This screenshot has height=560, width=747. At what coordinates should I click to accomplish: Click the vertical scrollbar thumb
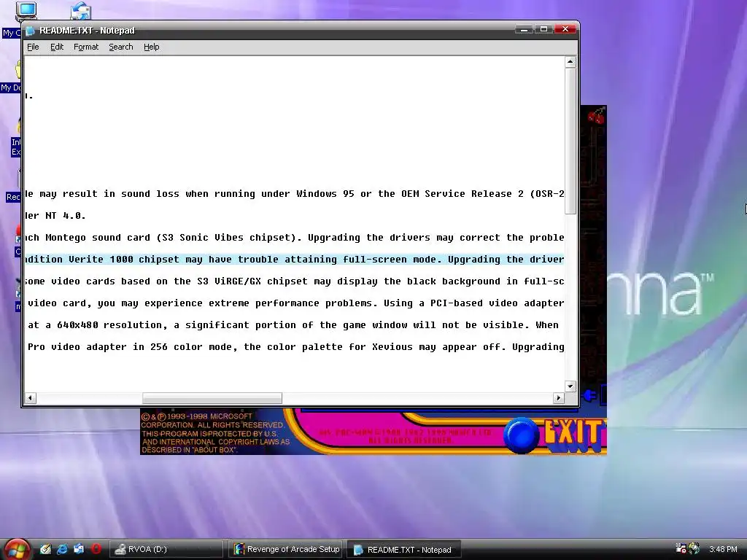570,141
